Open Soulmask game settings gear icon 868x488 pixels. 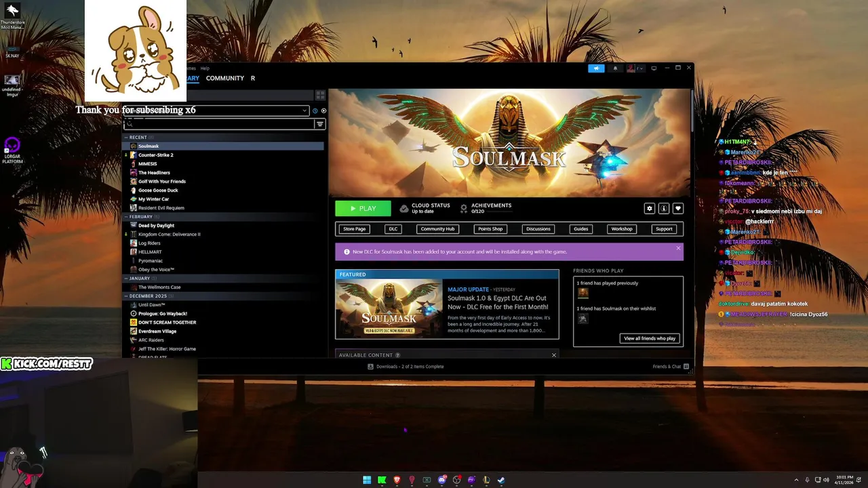click(650, 209)
